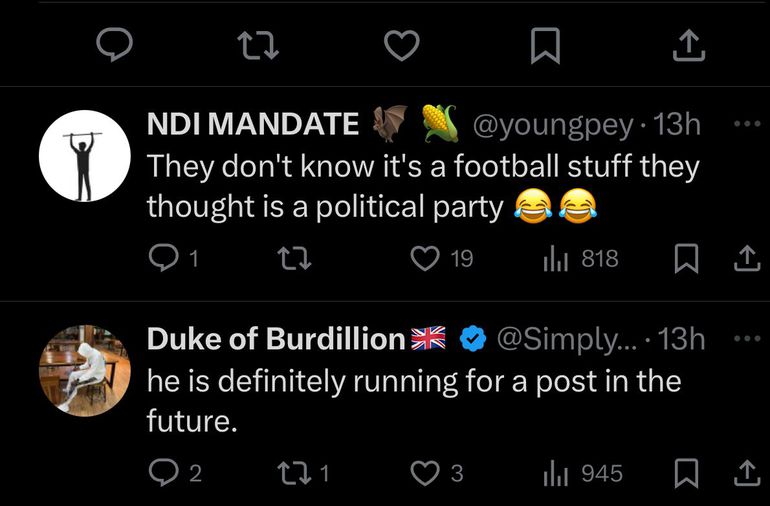Open Duke of Burdillion's avatar
The image size is (770, 506).
click(x=84, y=370)
